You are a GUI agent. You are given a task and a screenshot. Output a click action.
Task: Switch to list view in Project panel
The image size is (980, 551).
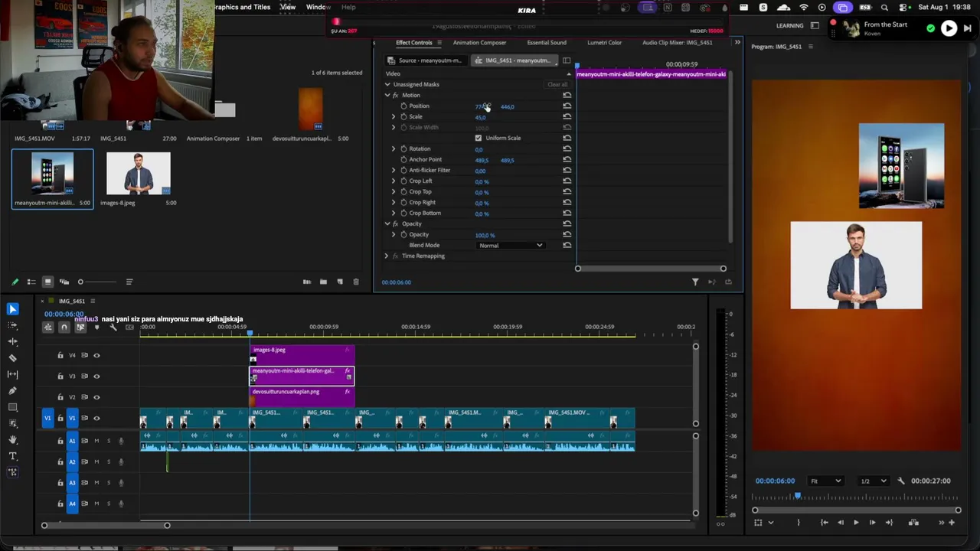pyautogui.click(x=31, y=282)
